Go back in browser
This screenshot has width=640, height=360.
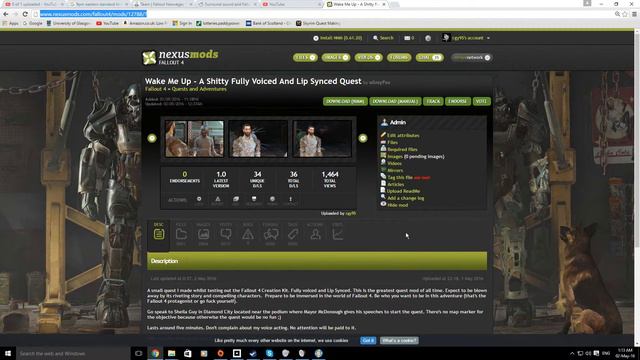click(x=6, y=14)
